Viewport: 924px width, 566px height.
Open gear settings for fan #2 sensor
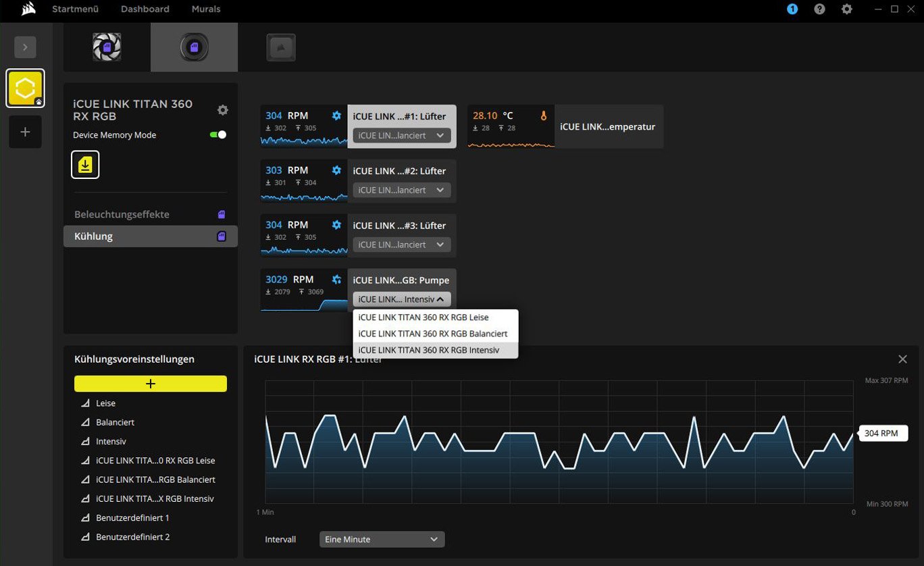pos(336,170)
